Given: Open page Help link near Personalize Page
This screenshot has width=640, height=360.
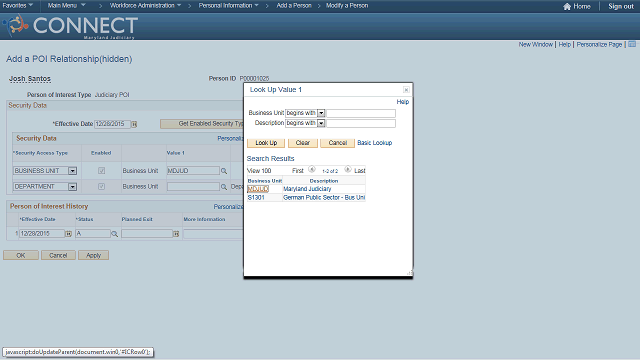Looking at the screenshot, I should [564, 44].
